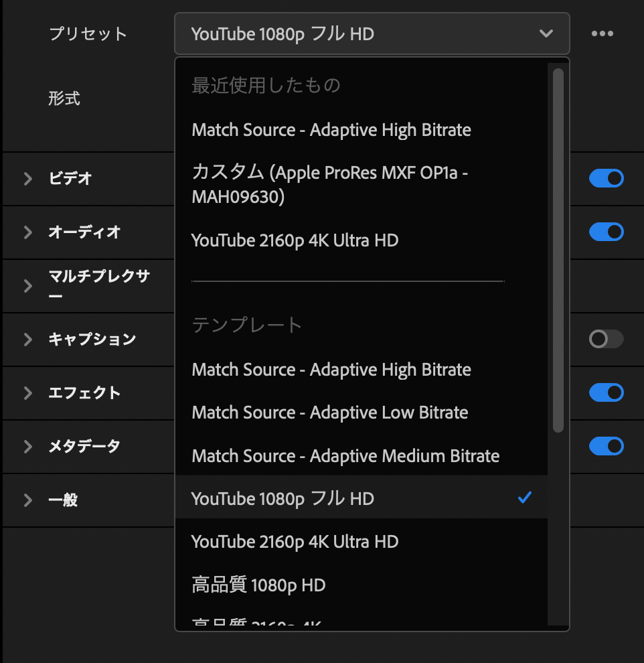Expand the オーディオ section
The width and height of the screenshot is (644, 663).
tap(28, 232)
